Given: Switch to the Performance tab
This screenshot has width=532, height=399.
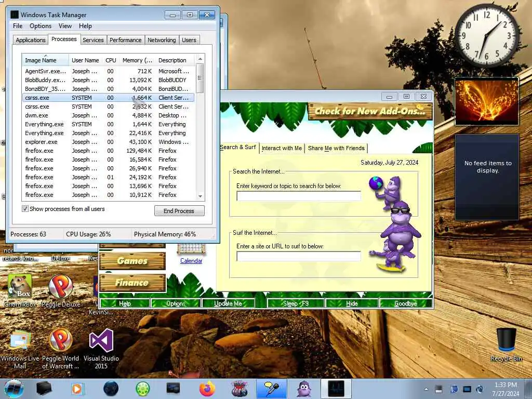Looking at the screenshot, I should [125, 40].
